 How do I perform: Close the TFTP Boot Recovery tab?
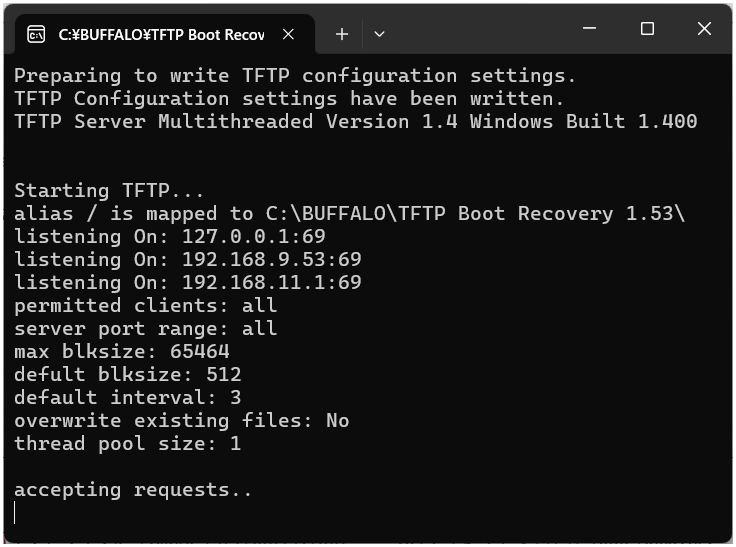[x=288, y=34]
